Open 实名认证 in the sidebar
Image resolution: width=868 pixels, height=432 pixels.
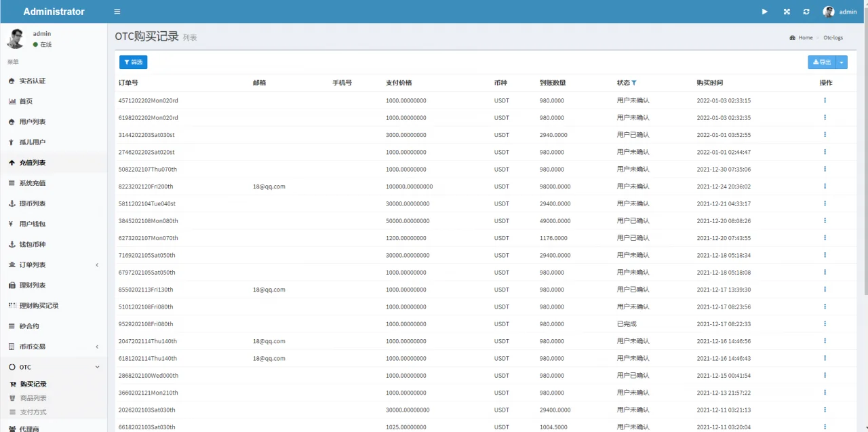tap(33, 81)
